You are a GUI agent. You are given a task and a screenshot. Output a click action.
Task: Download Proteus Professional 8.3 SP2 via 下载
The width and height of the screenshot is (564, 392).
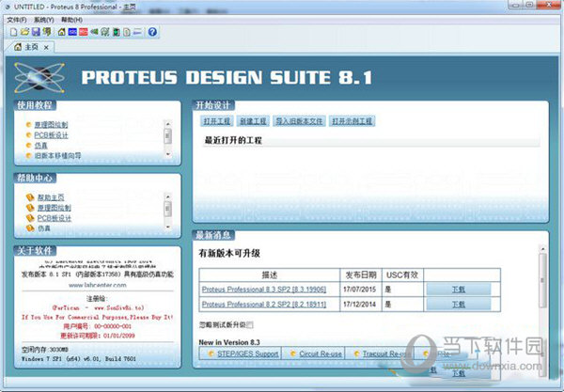coord(459,290)
